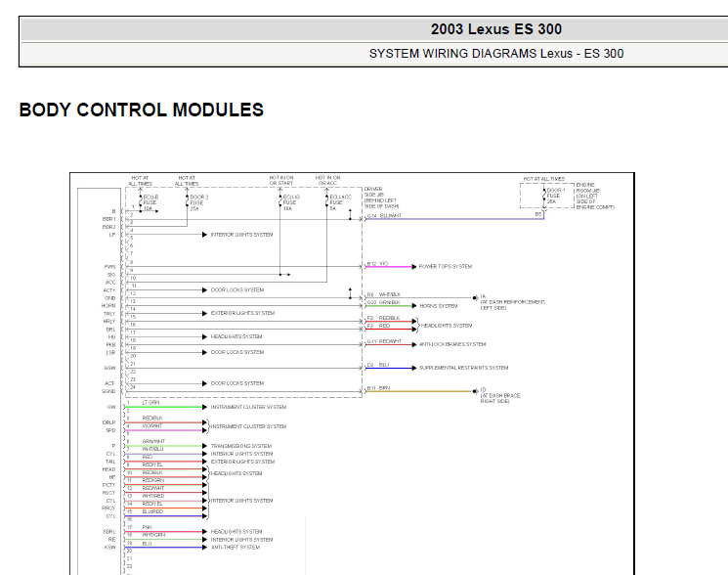Click the 'G14 BLU/WHT' wire label
This screenshot has height=575, width=728.
(x=384, y=216)
